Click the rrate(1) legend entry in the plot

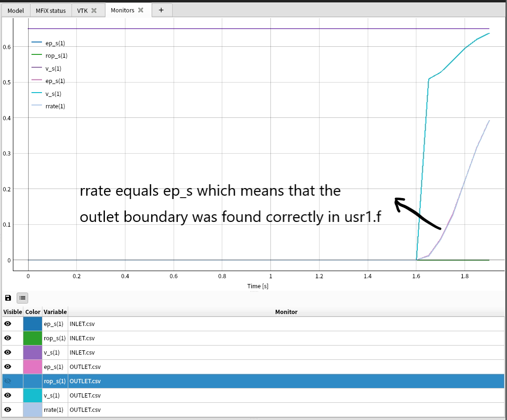click(x=48, y=106)
